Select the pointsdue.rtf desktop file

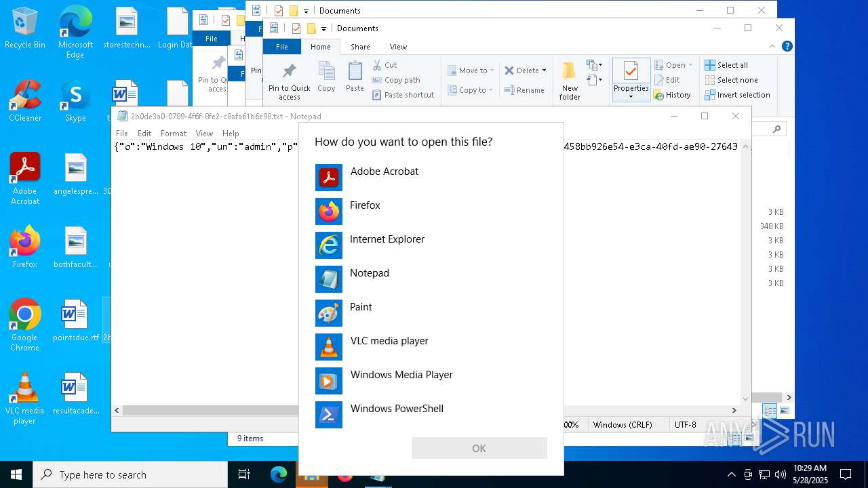click(x=75, y=321)
